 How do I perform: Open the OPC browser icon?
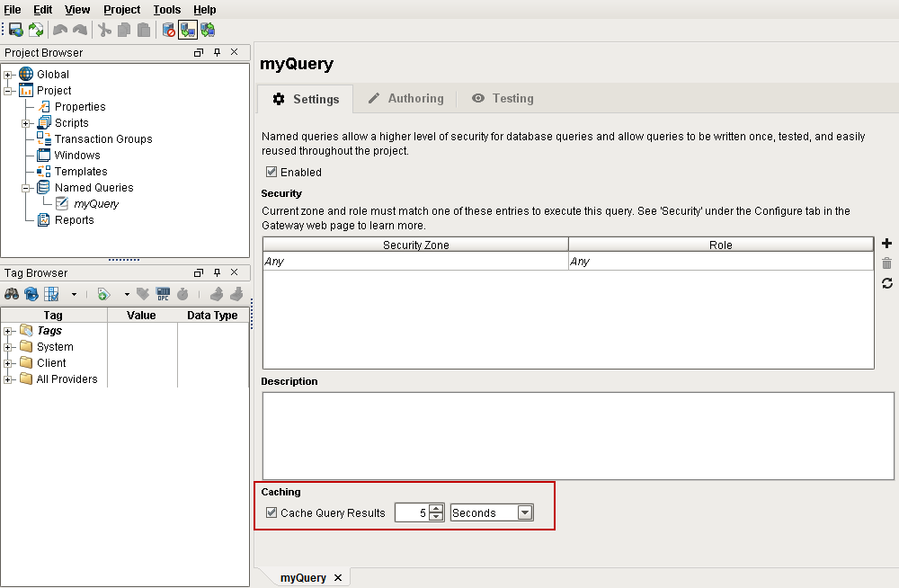163,294
